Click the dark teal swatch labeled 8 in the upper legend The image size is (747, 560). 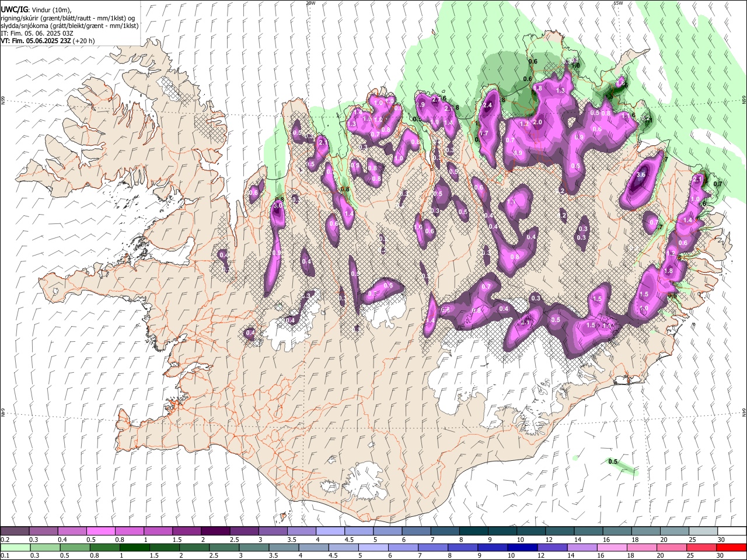click(x=473, y=531)
